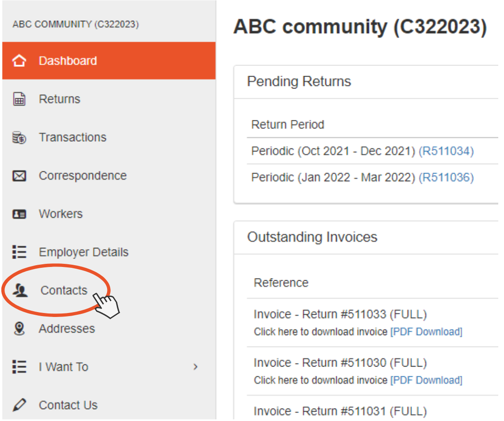Viewport: 504px width, 421px height.
Task: Go to the Workers section
Action: 109,214
